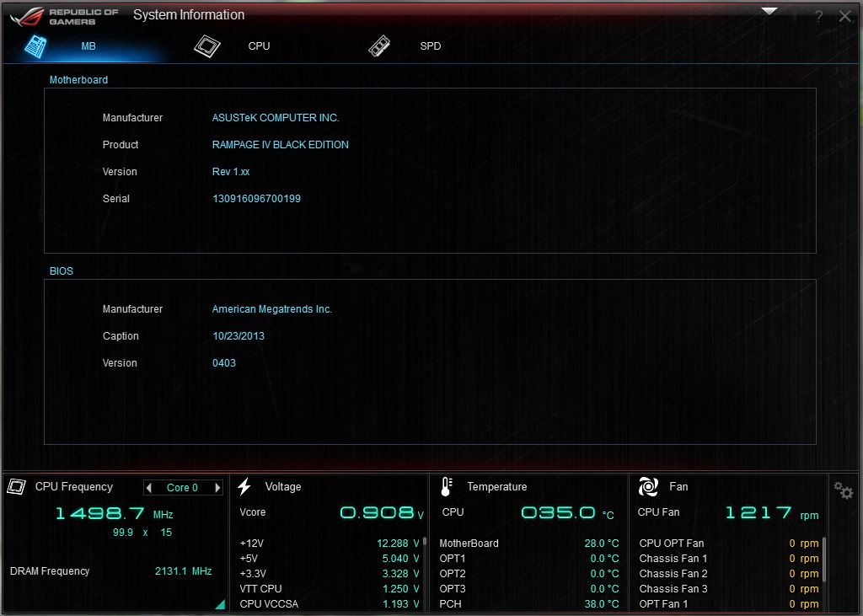Switch to the CPU tab
863x616 pixels.
259,46
